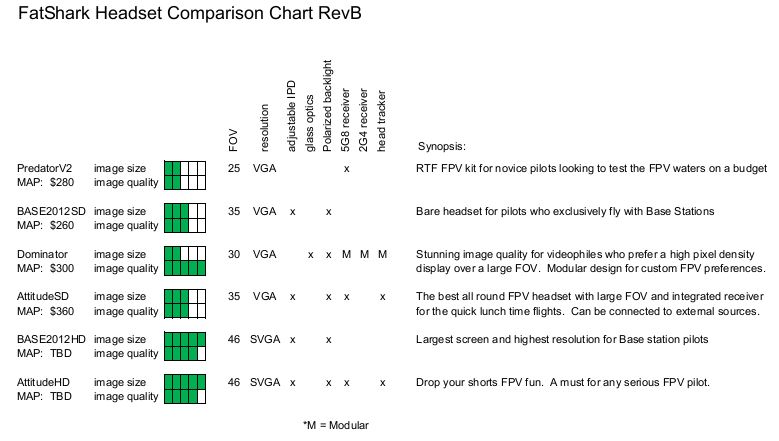Click the *M = Modular footnote
The height and width of the screenshot is (441, 779).
point(335,425)
